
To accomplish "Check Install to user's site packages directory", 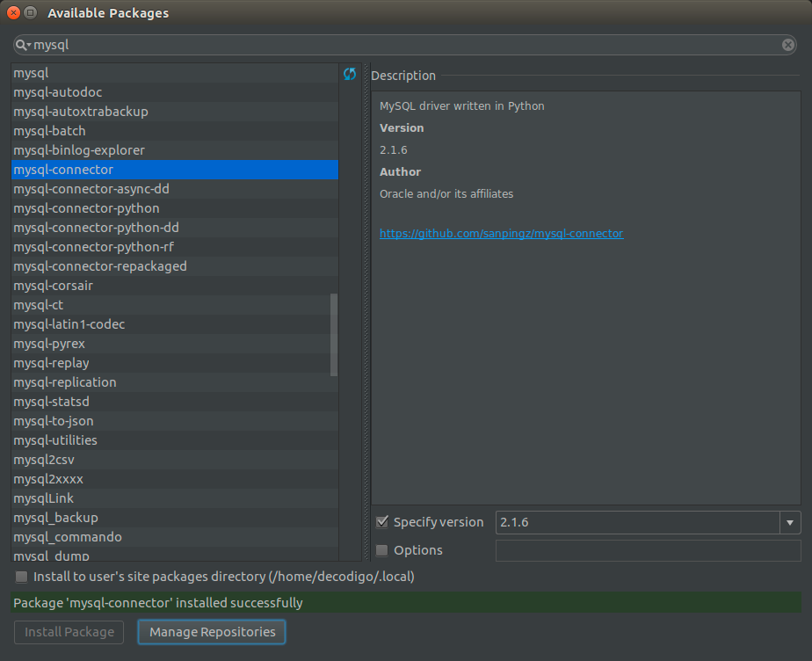I will 21,577.
